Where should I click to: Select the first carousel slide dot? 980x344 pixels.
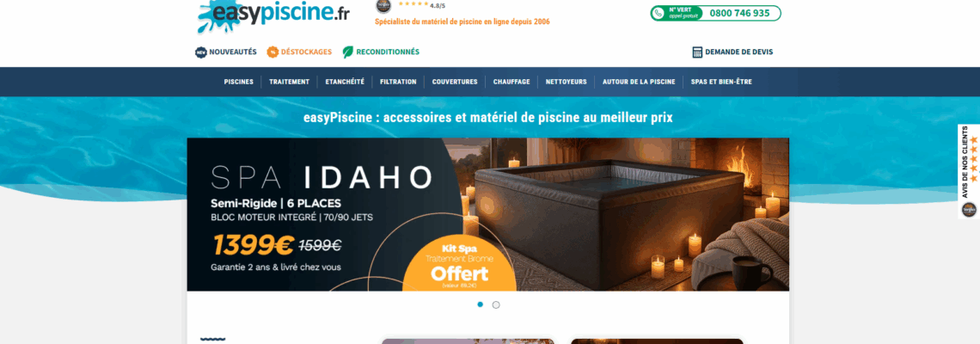(480, 304)
